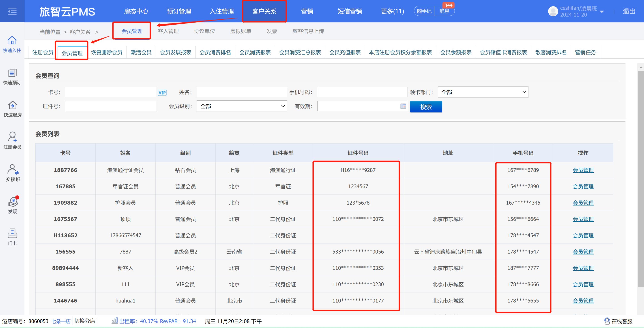Viewport: 644px width, 328px height.
Task: Switch to 虚拟账单 sub-tab
Action: point(240,31)
